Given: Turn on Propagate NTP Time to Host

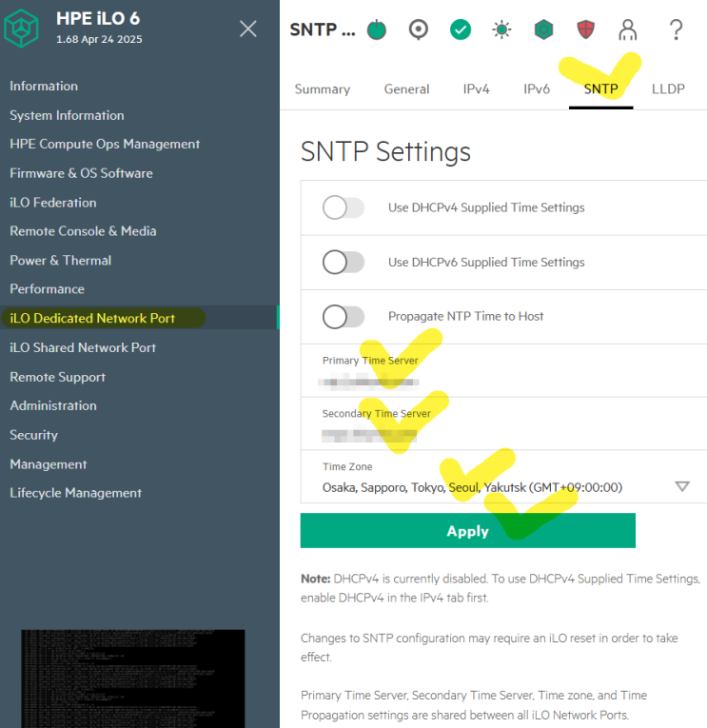Looking at the screenshot, I should coord(344,316).
